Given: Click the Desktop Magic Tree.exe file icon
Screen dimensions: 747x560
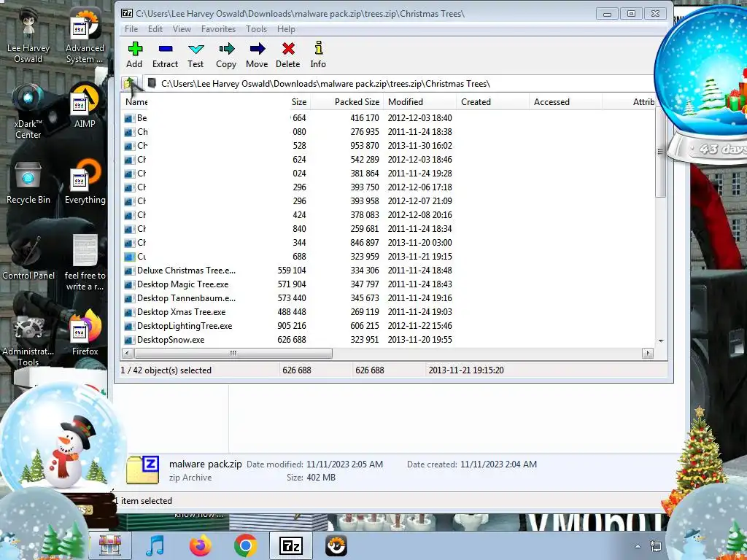Looking at the screenshot, I should pyautogui.click(x=129, y=285).
